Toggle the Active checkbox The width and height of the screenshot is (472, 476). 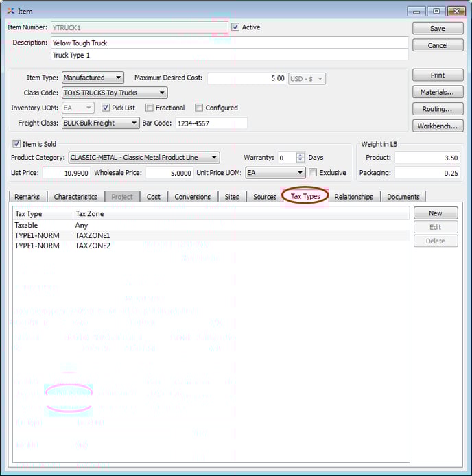tap(235, 27)
